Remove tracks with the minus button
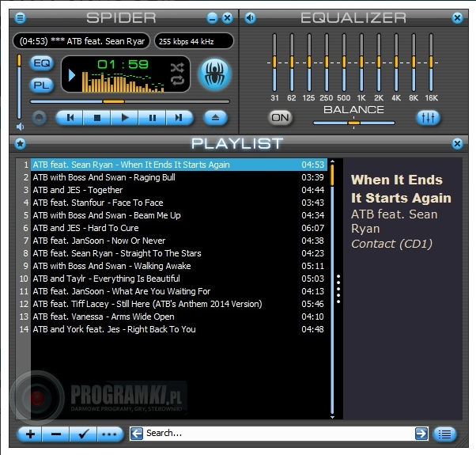The height and width of the screenshot is (455, 476). tap(56, 434)
